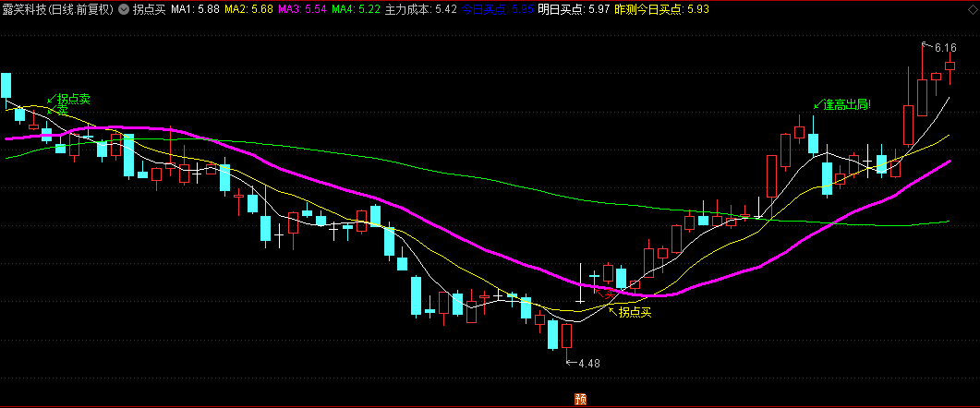Viewport: 980px width, 408px height.
Task: Click the 4.48 low price label
Action: [589, 363]
